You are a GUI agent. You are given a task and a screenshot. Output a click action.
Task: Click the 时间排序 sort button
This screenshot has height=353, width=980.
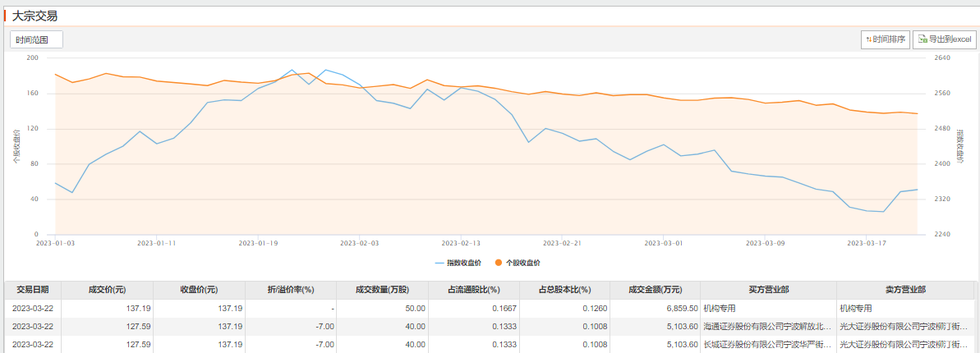click(x=885, y=39)
